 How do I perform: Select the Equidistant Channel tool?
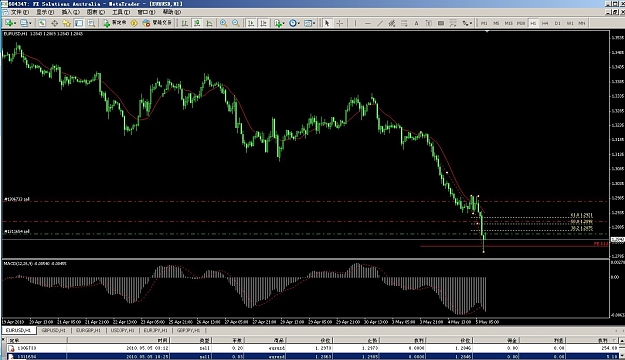[x=392, y=23]
